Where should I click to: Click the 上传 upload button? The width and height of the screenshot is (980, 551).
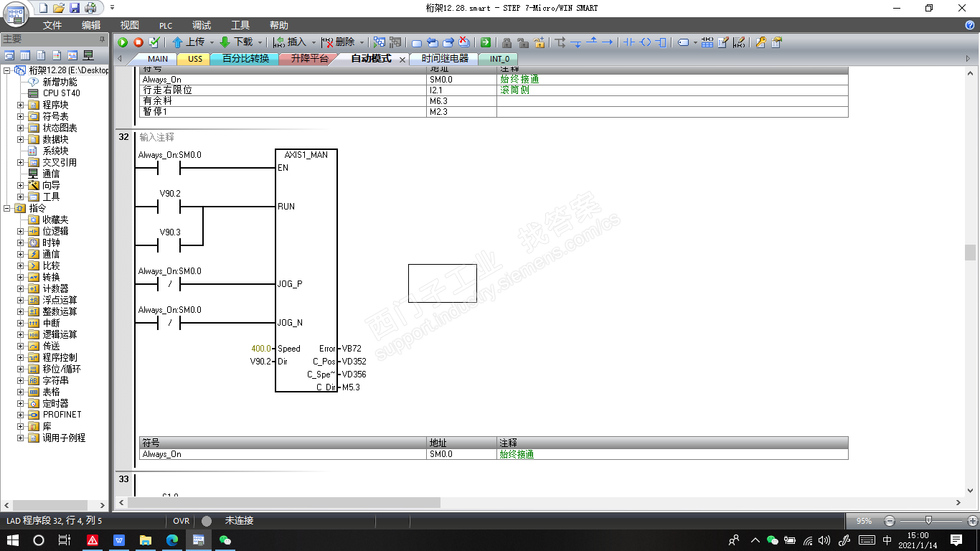coord(189,42)
